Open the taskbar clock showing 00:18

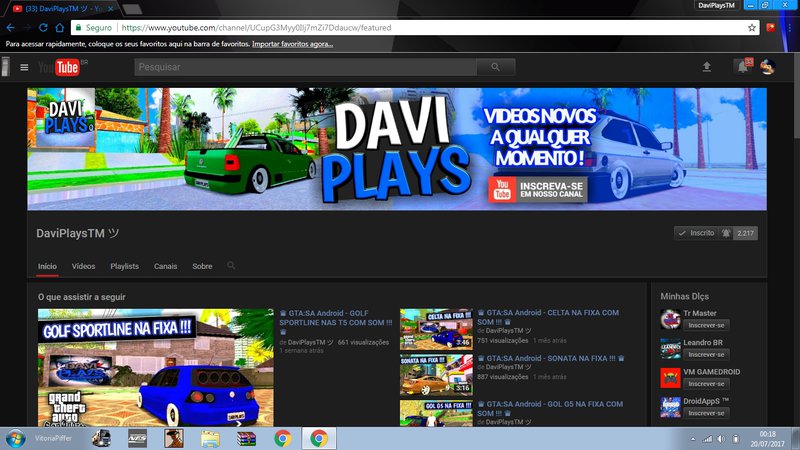pos(767,439)
